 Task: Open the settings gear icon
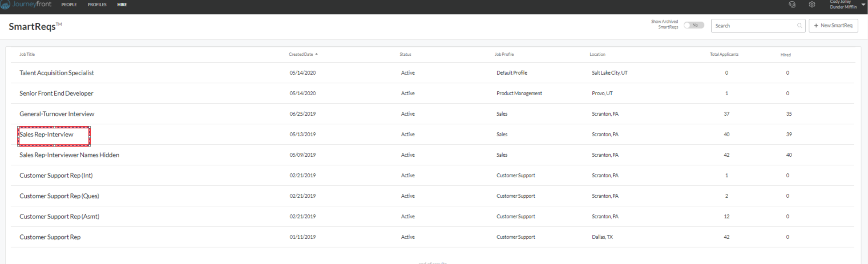click(x=812, y=5)
